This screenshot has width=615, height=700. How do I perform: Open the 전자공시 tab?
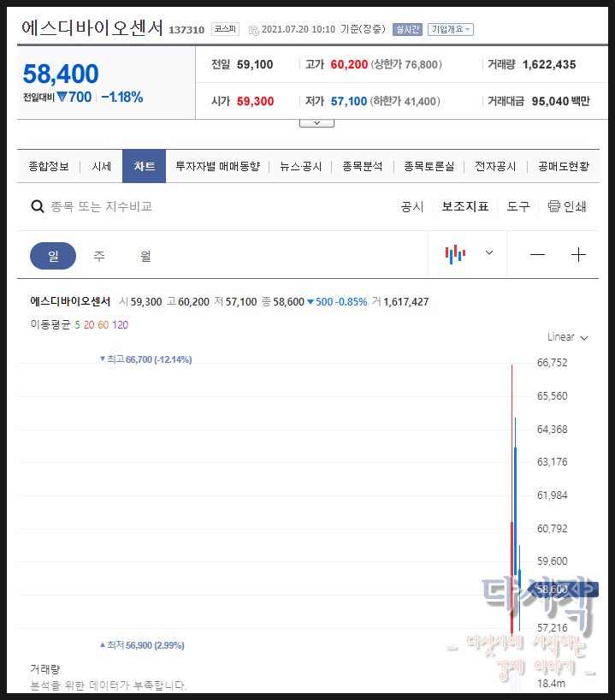tap(495, 167)
